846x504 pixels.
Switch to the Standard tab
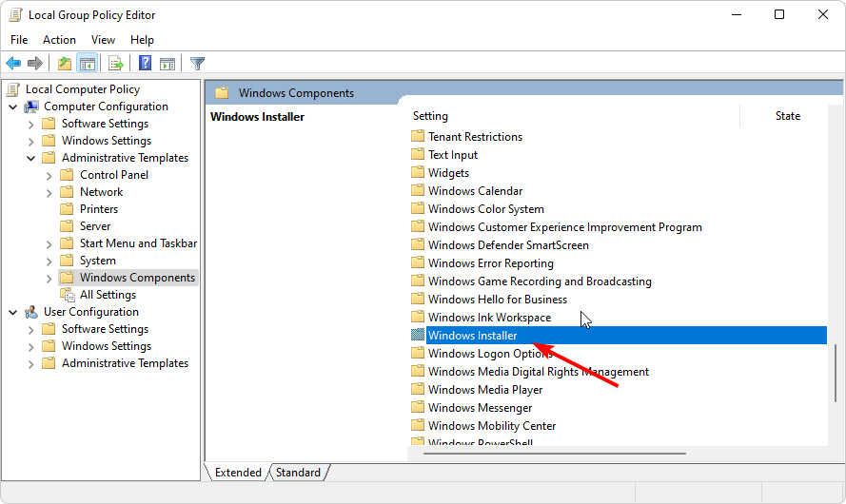click(x=298, y=473)
